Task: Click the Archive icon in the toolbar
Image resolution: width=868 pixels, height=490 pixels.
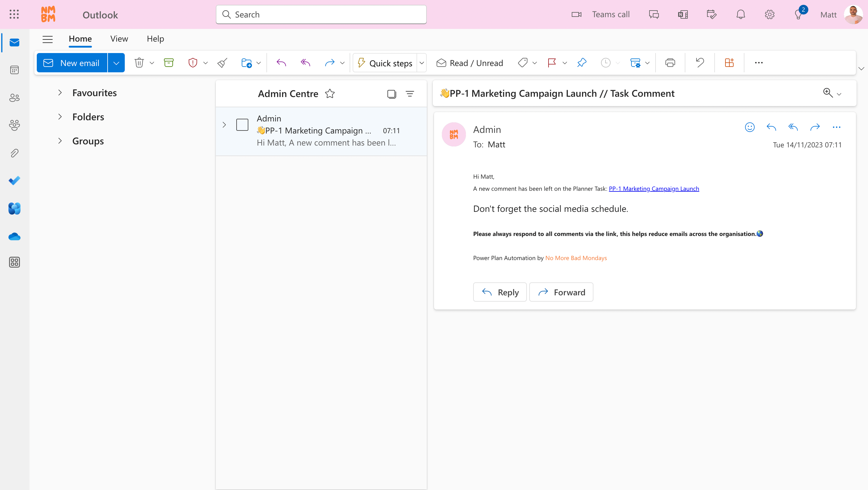Action: pos(168,63)
